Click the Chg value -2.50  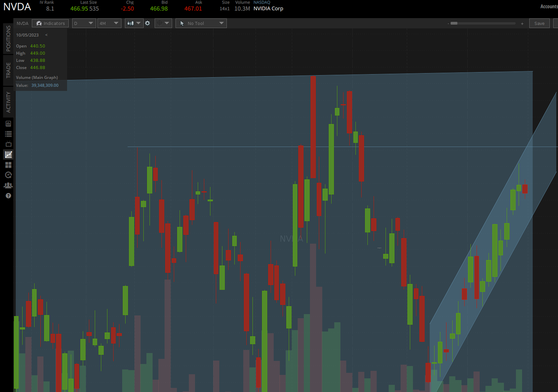tap(127, 8)
